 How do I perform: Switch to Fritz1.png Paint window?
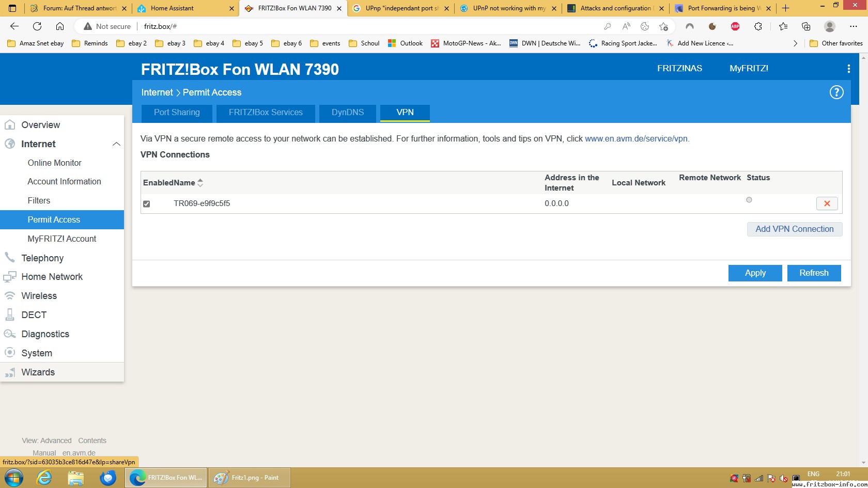(x=249, y=478)
